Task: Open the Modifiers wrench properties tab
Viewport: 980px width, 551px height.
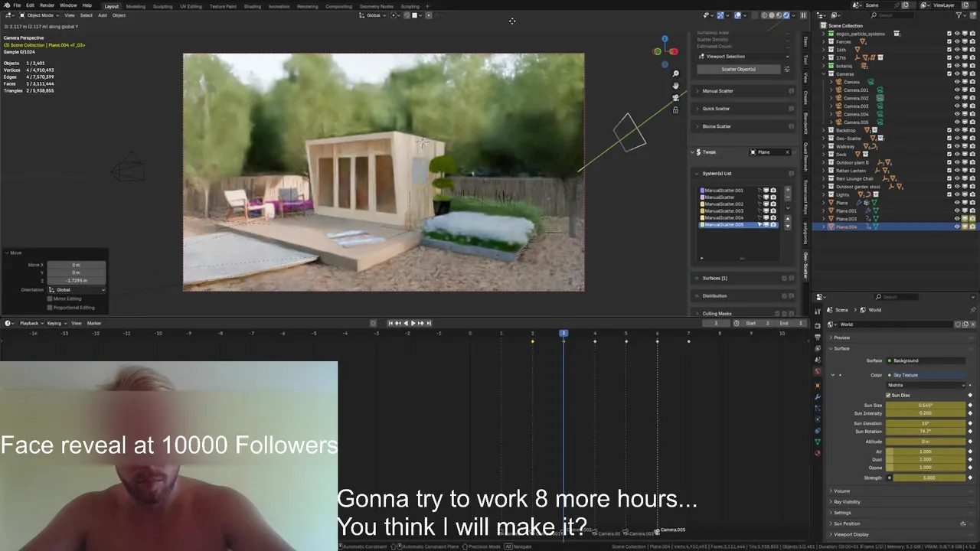Action: 818,396
